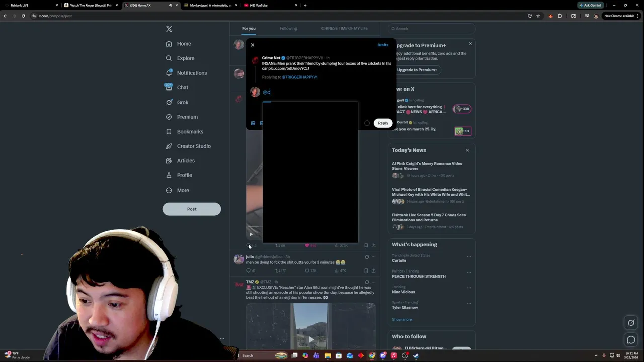Dismiss the Upgrade to Premium+ card

(470, 44)
